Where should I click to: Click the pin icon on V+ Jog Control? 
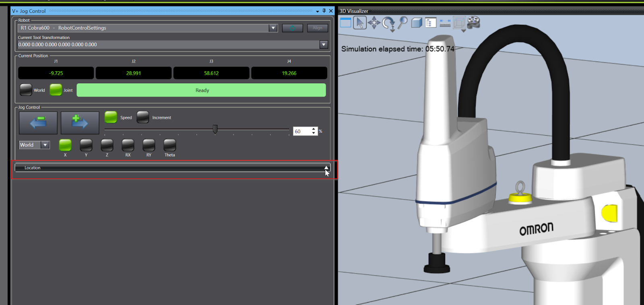tap(324, 11)
